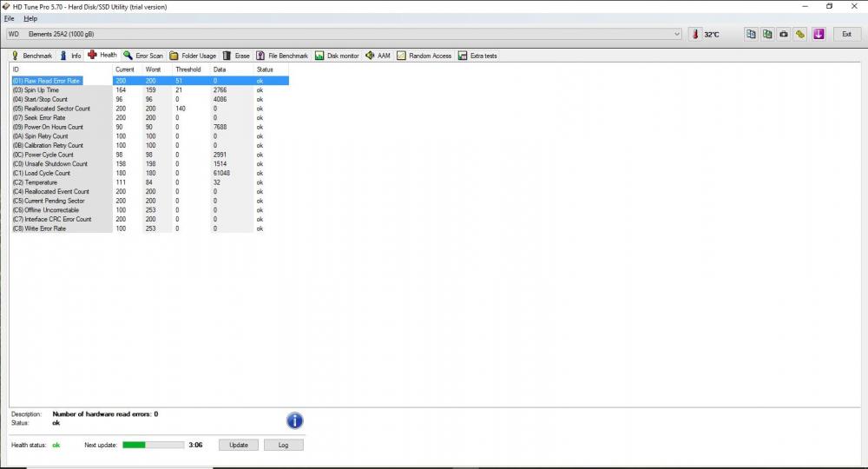Click the blue information circle icon

tap(295, 421)
